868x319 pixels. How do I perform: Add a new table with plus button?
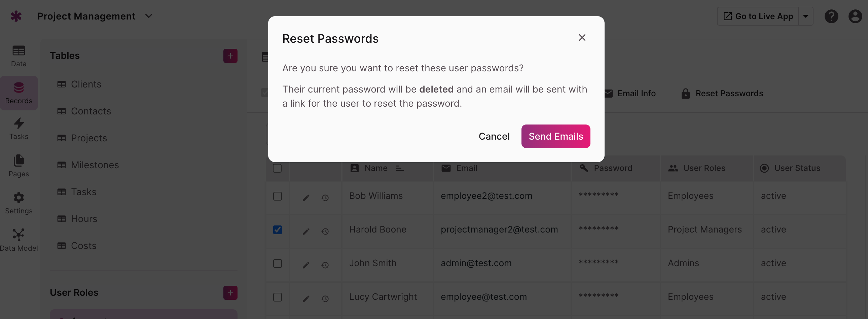click(230, 56)
